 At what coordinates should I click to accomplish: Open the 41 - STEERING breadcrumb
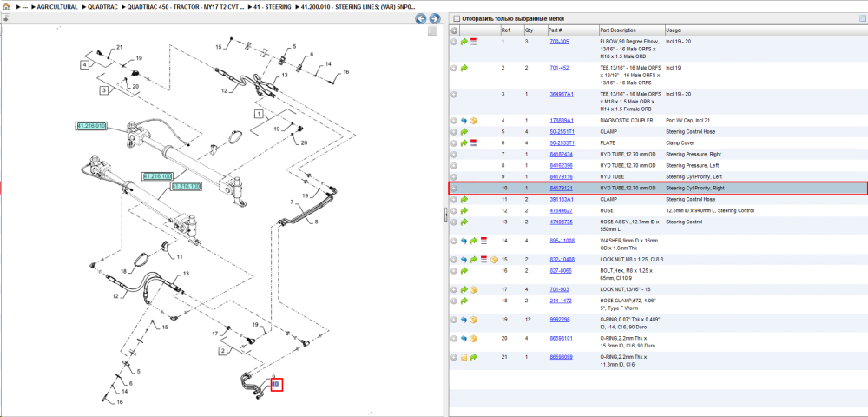[x=273, y=8]
